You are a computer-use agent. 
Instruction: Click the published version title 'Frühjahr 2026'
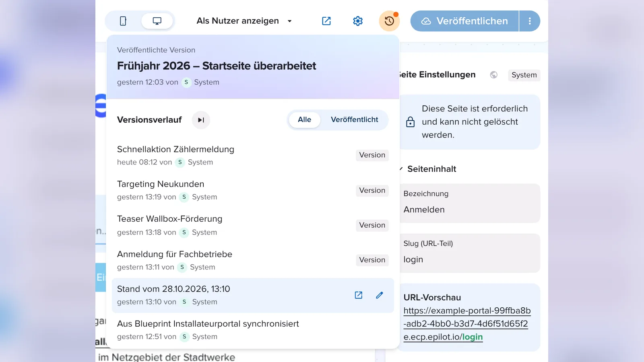(217, 66)
